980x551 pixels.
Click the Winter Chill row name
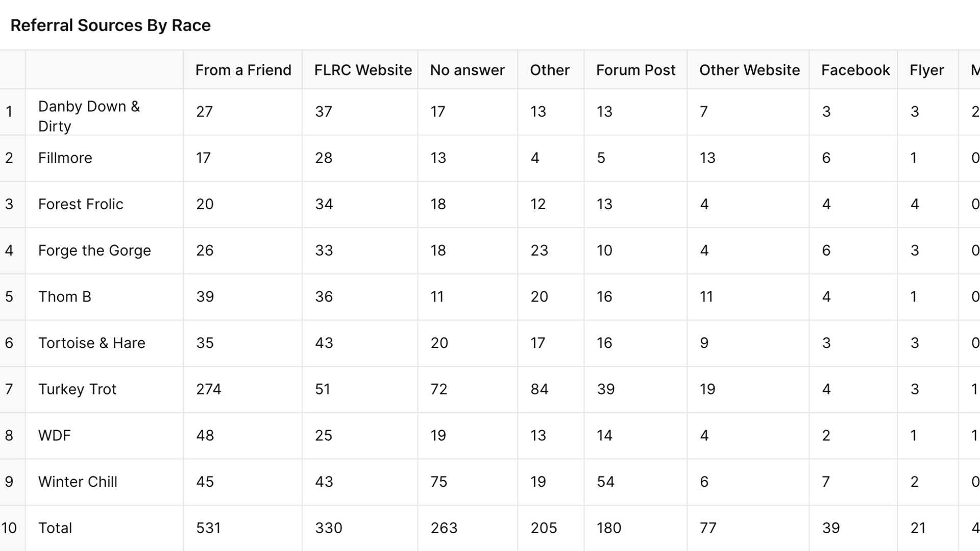(78, 482)
